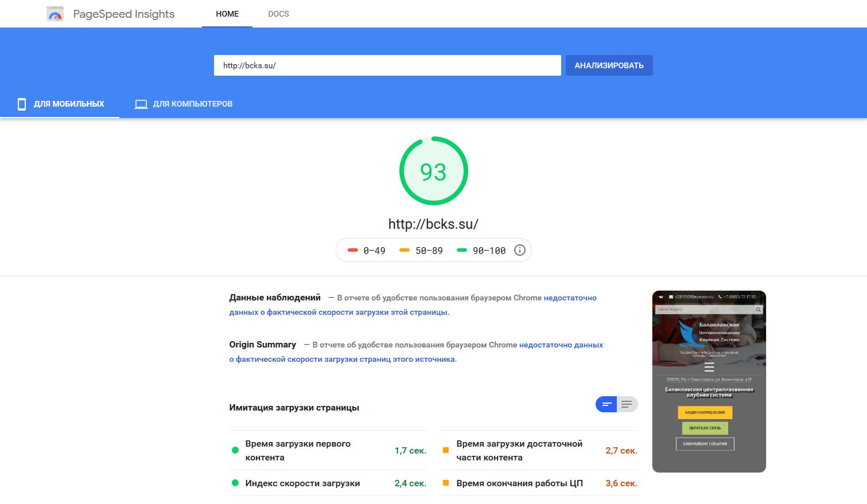The image size is (867, 504).
Task: Click the 'Origin Summary' heading
Action: click(263, 345)
